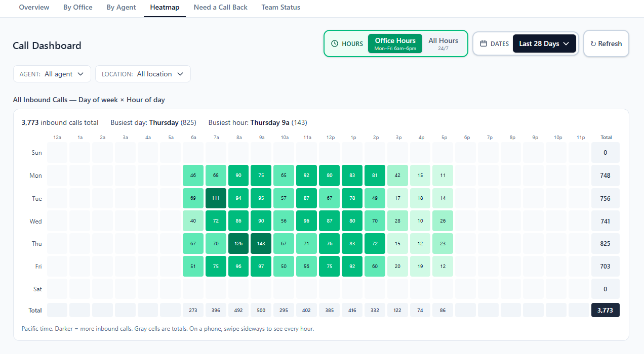
Task: Click the Refresh button
Action: coord(606,43)
